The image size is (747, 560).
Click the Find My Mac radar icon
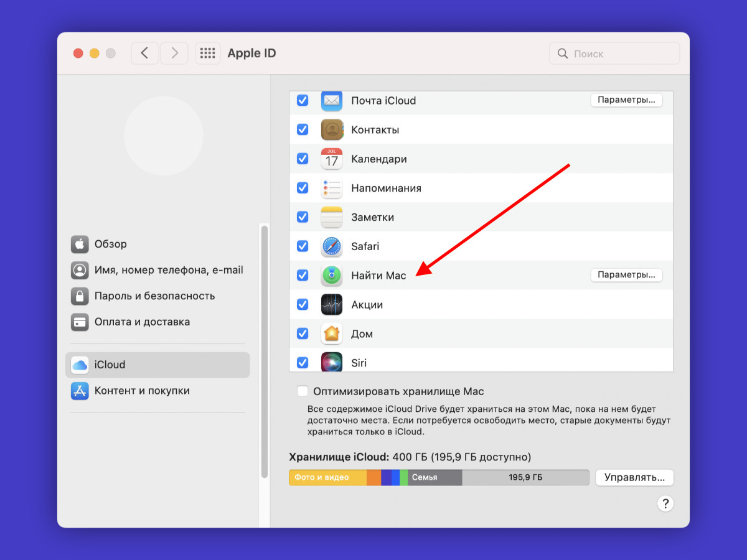click(332, 275)
